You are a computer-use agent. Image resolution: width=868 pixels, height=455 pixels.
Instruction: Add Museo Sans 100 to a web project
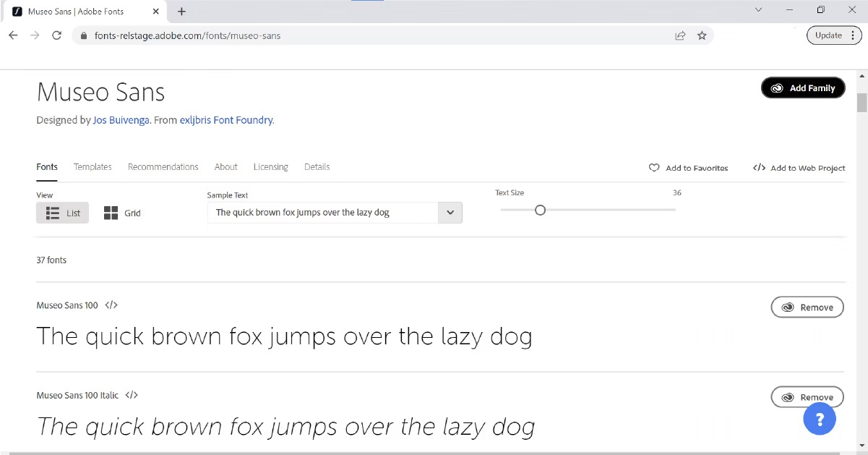click(x=110, y=305)
